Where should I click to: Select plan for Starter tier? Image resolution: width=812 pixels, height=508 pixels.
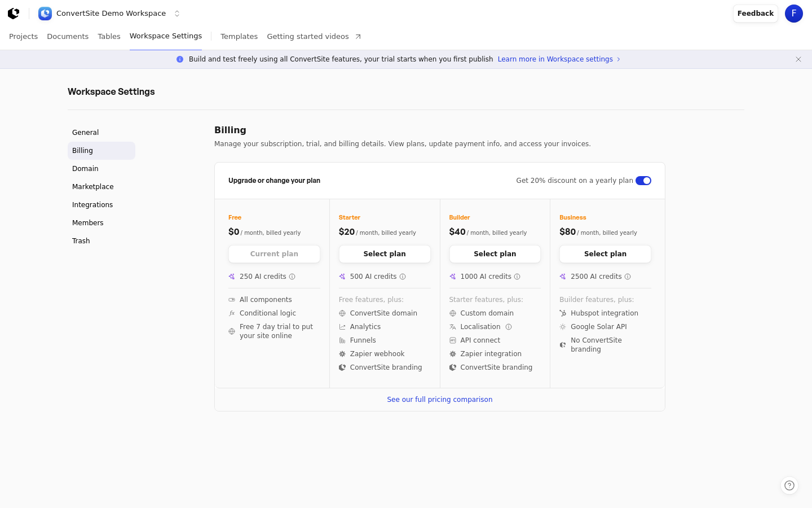(x=385, y=254)
